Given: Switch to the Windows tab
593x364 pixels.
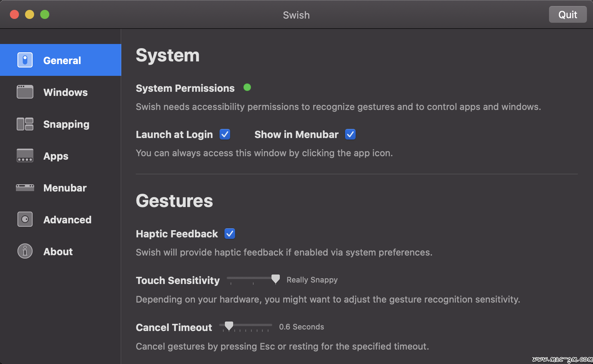Looking at the screenshot, I should [x=61, y=92].
